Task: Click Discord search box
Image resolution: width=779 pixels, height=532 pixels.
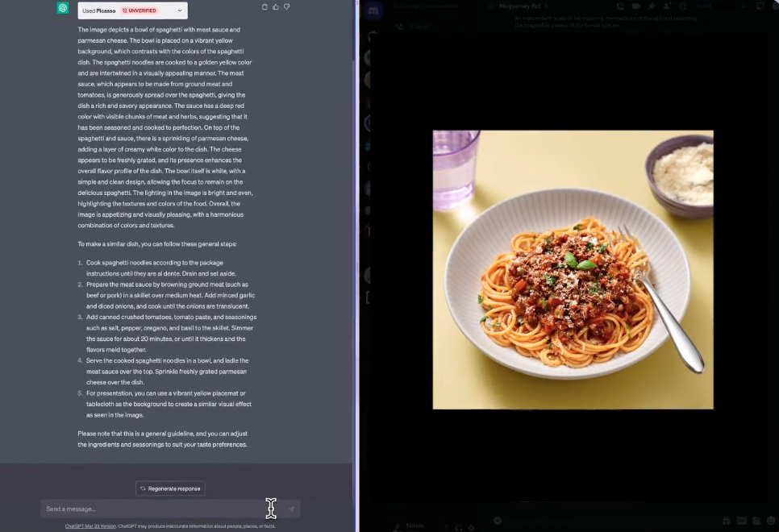Action: [x=710, y=6]
